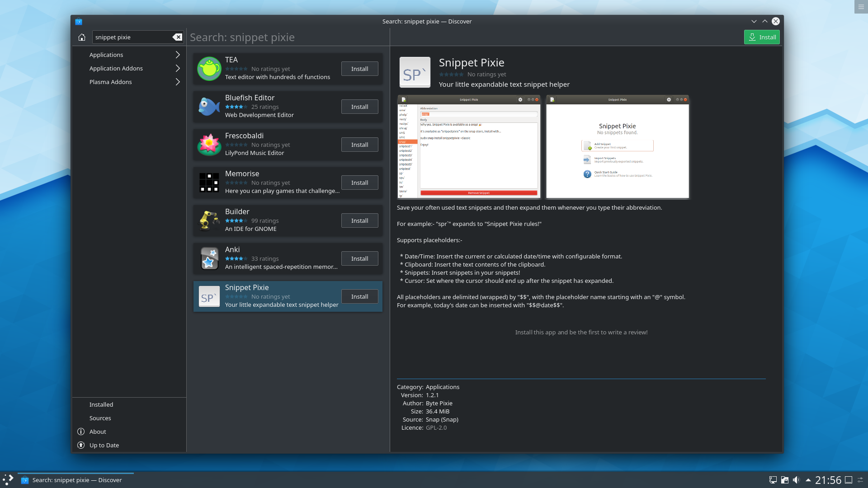Install the TEA text editor
The height and width of the screenshot is (488, 868).
coord(360,69)
